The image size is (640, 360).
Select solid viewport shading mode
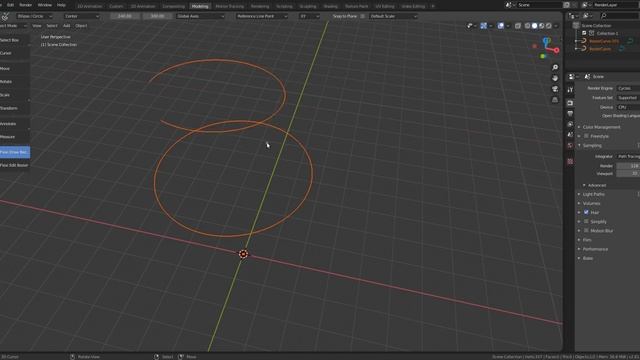pos(534,26)
